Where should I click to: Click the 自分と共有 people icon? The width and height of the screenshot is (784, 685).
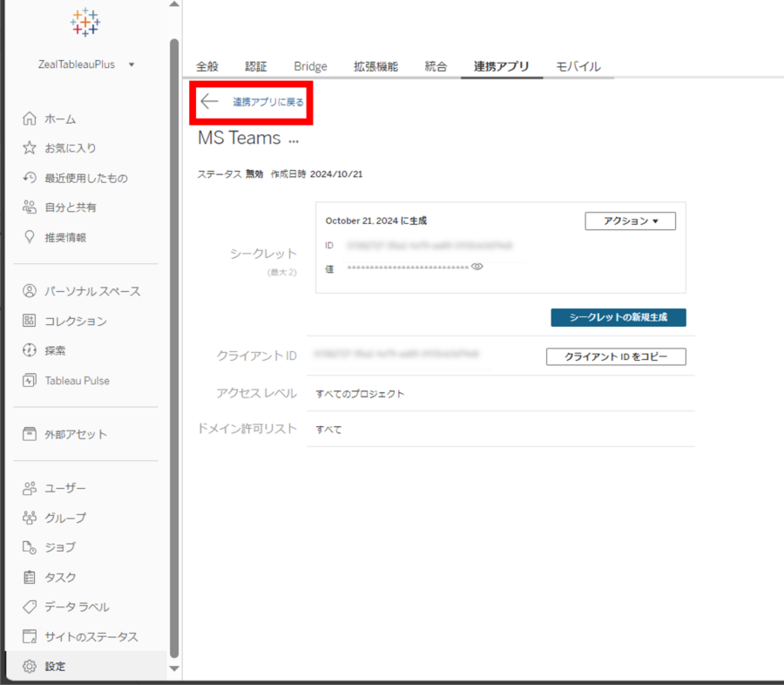tap(30, 207)
